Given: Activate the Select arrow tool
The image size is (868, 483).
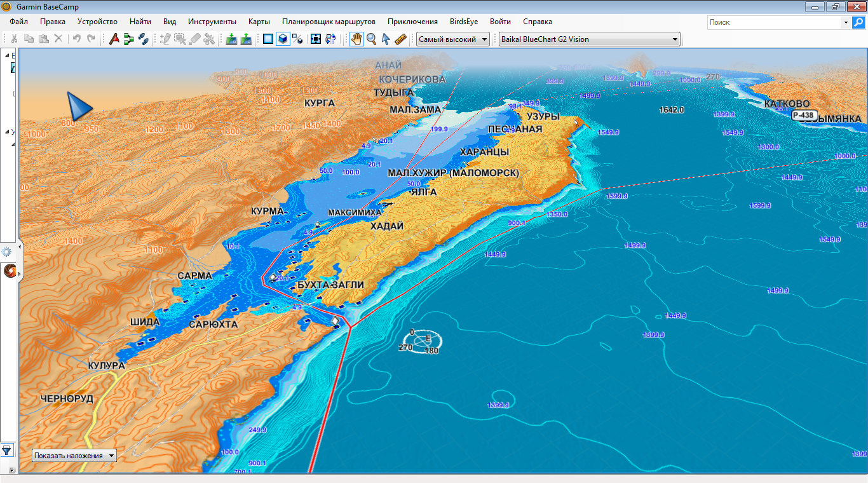Looking at the screenshot, I should coord(386,39).
